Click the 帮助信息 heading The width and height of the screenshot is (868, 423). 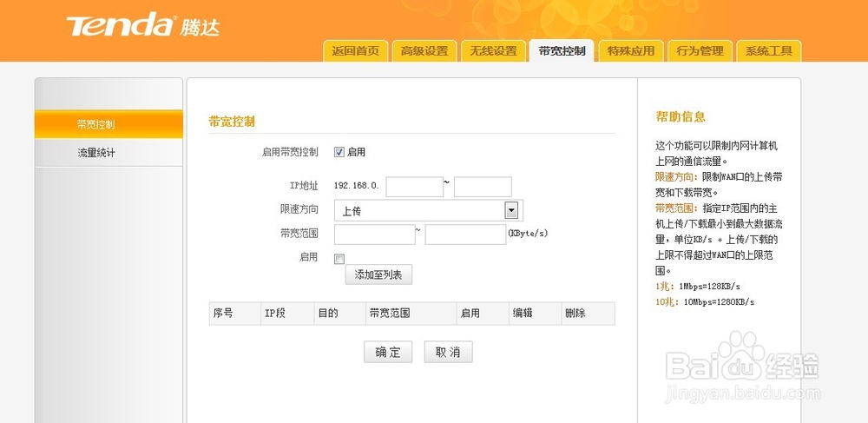coord(681,116)
